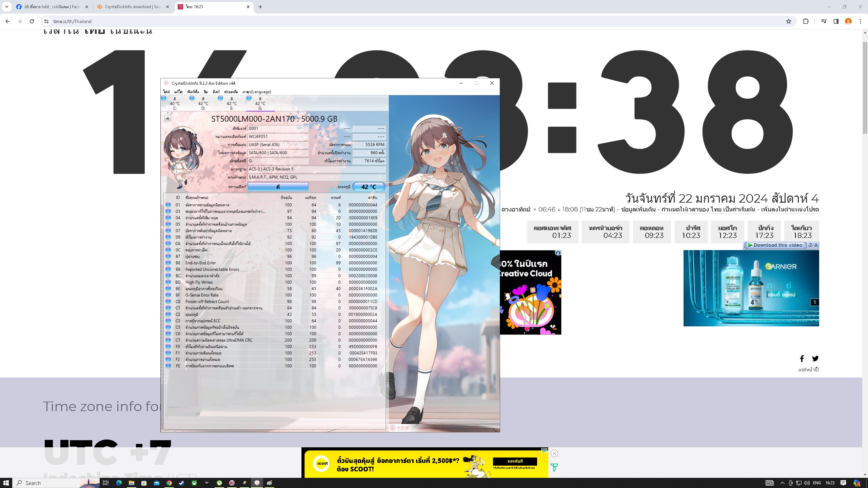Screen dimensions: 868x488
Task: Click the Facebook share icon
Action: (x=802, y=359)
